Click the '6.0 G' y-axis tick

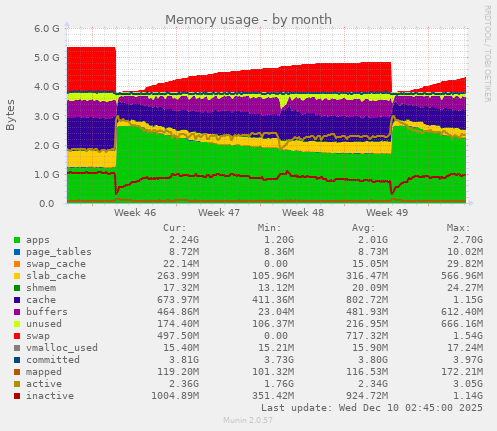click(x=47, y=28)
